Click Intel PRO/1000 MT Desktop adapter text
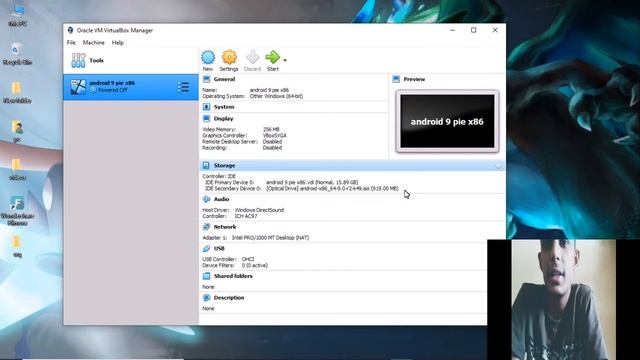The image size is (640, 360). pyautogui.click(x=270, y=238)
